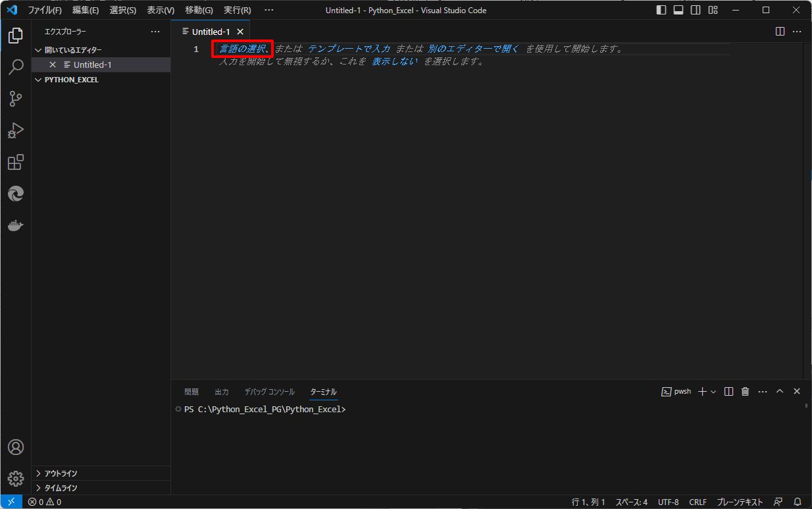The height and width of the screenshot is (509, 812).
Task: Open the 選択(S) menu
Action: click(x=122, y=10)
